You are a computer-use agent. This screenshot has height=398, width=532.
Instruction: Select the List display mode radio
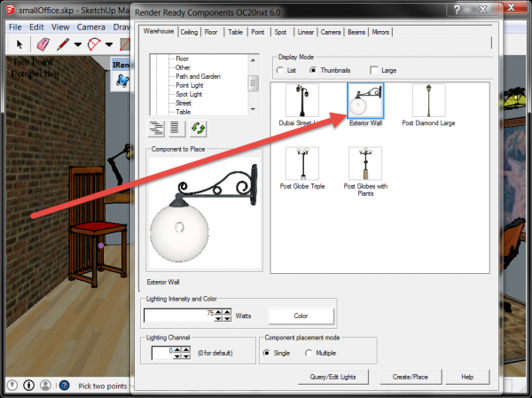pyautogui.click(x=280, y=70)
